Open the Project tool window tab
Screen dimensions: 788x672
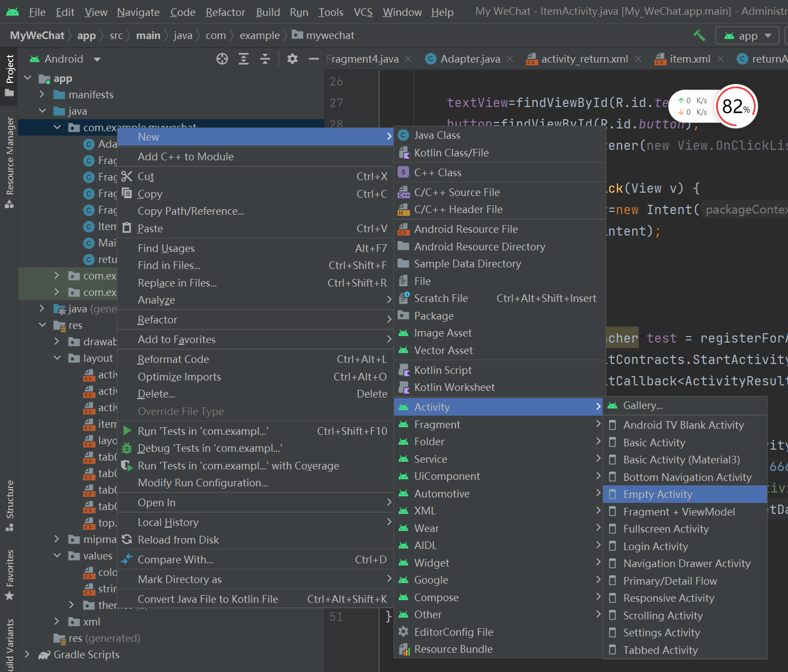pyautogui.click(x=9, y=76)
